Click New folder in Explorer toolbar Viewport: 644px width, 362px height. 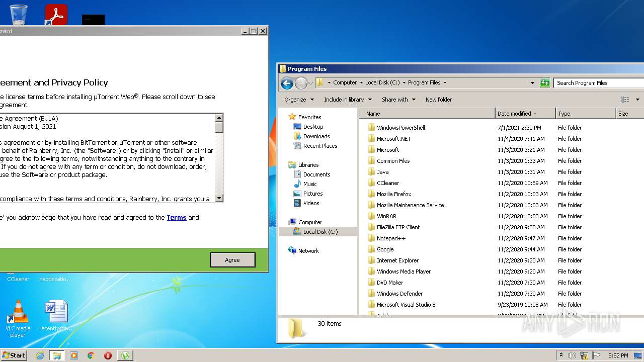pos(439,100)
